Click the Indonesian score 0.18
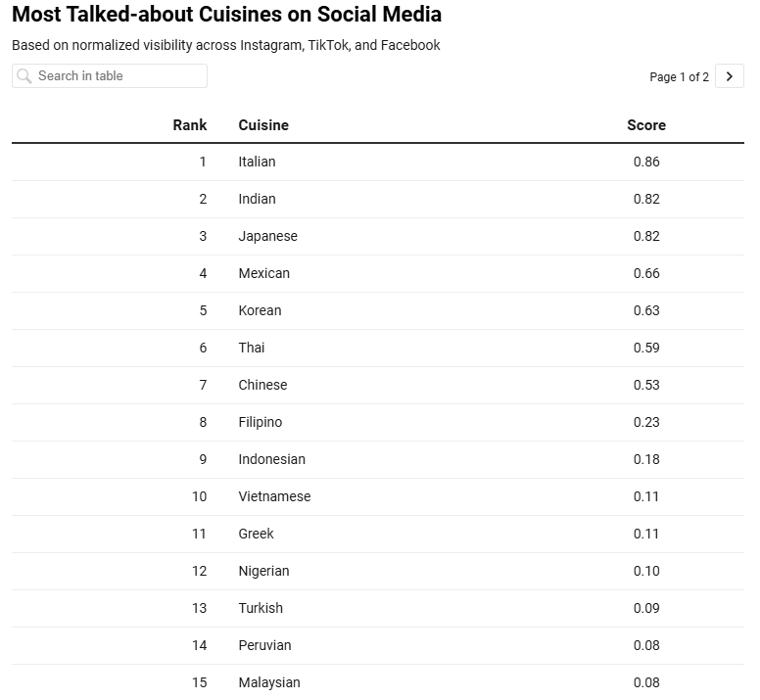 click(x=646, y=459)
